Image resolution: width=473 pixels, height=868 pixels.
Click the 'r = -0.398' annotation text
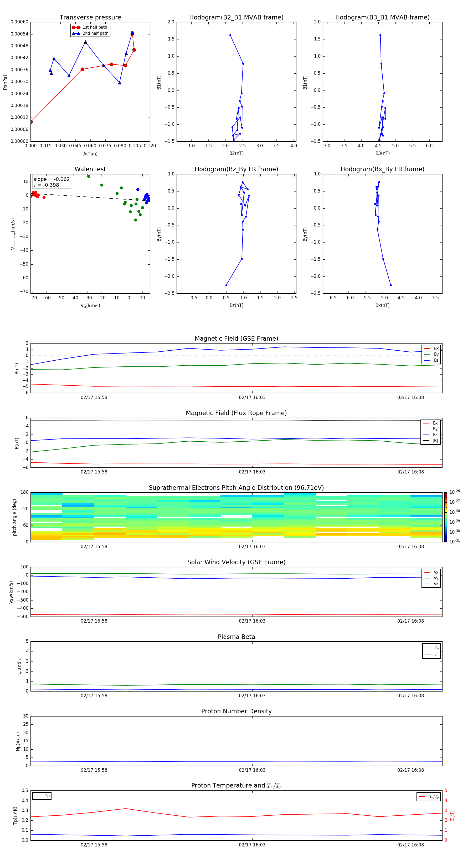(x=47, y=185)
